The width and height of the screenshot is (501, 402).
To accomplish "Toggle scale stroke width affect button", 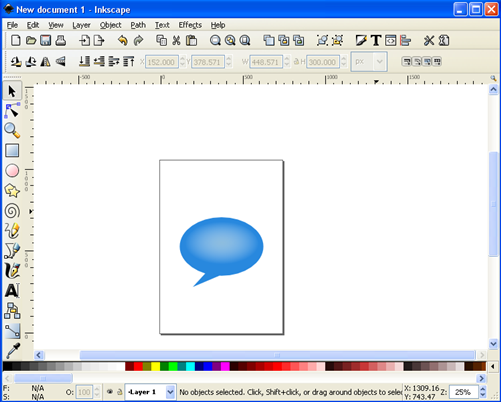I will click(406, 62).
